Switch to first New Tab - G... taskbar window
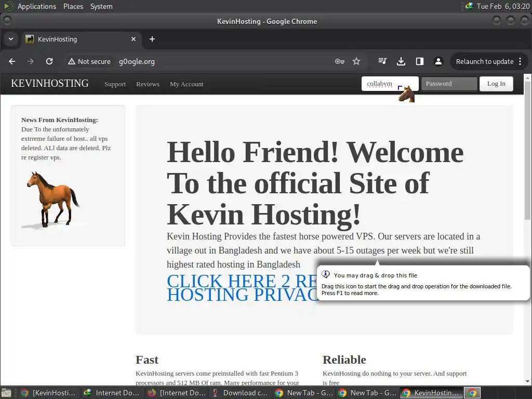Screen dimensions: 532x399 click(303, 393)
